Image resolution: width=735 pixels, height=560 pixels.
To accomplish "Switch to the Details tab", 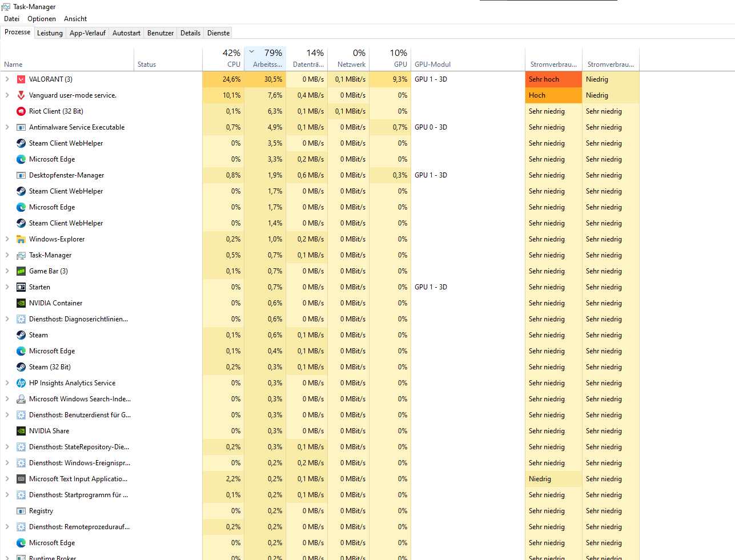I will [x=190, y=33].
